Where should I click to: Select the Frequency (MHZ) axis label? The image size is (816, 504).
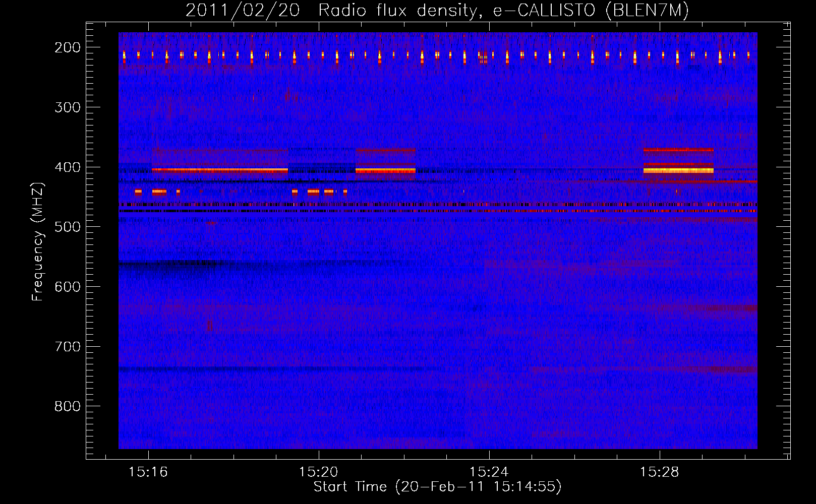[38, 241]
